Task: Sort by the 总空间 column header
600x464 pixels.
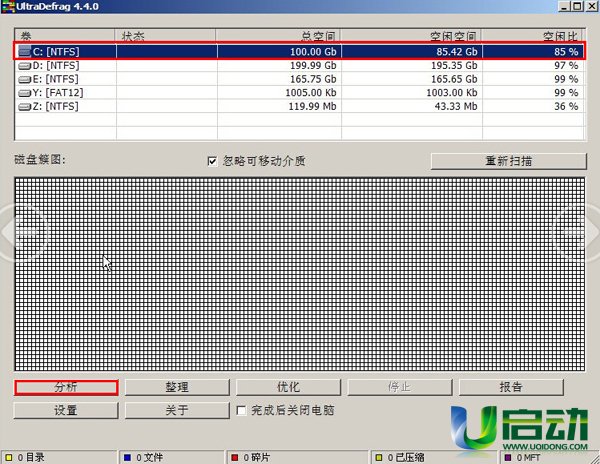Action: point(278,36)
